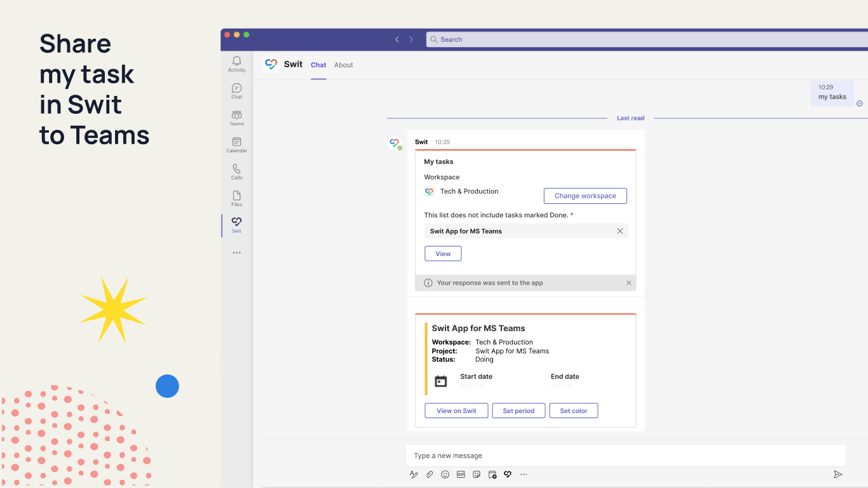868x488 pixels.
Task: Click the 'Doing' status value
Action: pyautogui.click(x=484, y=360)
